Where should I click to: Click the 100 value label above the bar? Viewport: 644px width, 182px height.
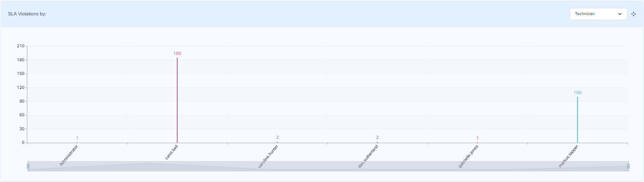[577, 93]
